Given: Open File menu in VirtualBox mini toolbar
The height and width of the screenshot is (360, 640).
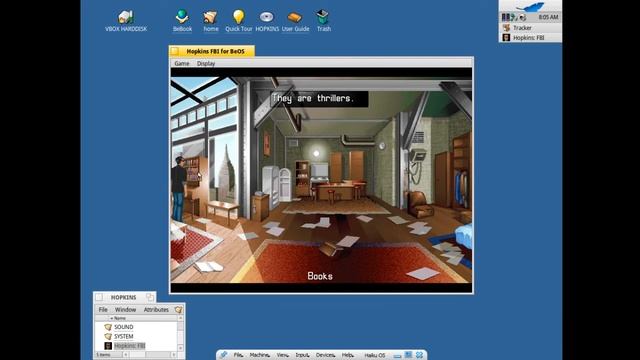Looking at the screenshot, I should (238, 355).
